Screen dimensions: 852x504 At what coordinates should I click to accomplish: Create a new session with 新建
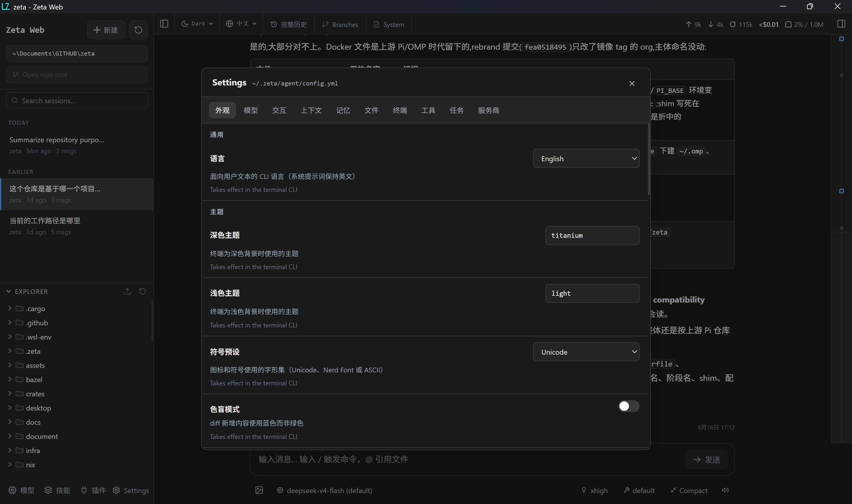(x=106, y=30)
